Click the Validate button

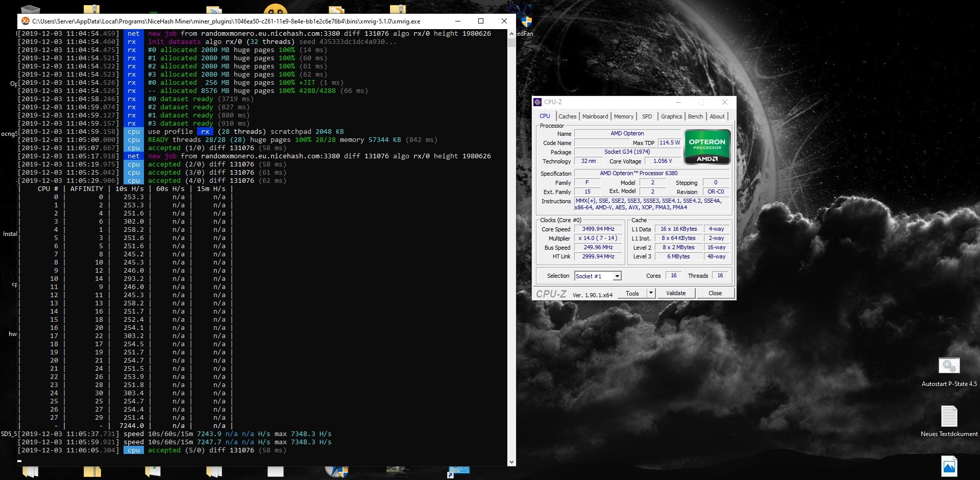676,293
